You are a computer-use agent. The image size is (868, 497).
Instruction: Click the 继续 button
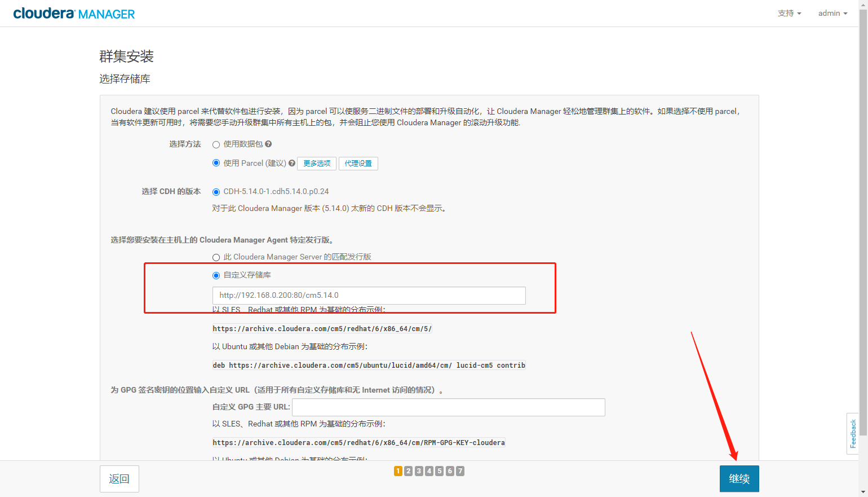pos(739,478)
